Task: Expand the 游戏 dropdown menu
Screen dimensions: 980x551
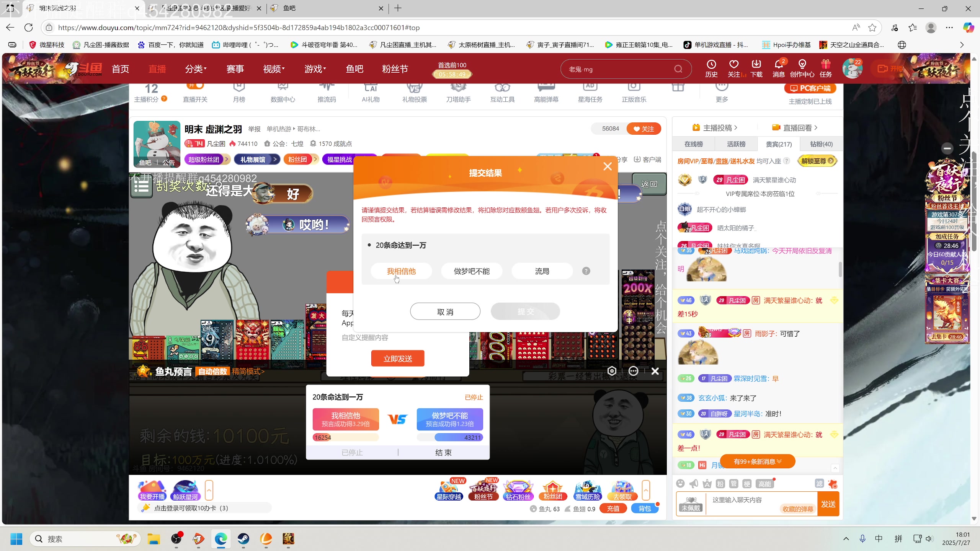Action: [x=315, y=69]
